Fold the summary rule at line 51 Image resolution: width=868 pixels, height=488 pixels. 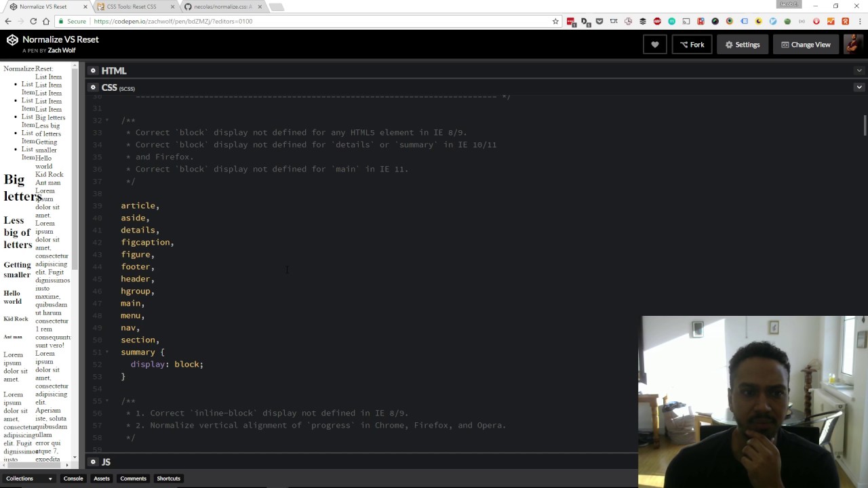click(107, 352)
